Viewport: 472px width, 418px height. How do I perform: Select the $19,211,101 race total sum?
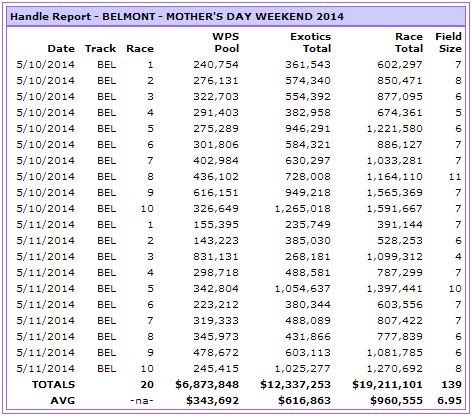(387, 385)
